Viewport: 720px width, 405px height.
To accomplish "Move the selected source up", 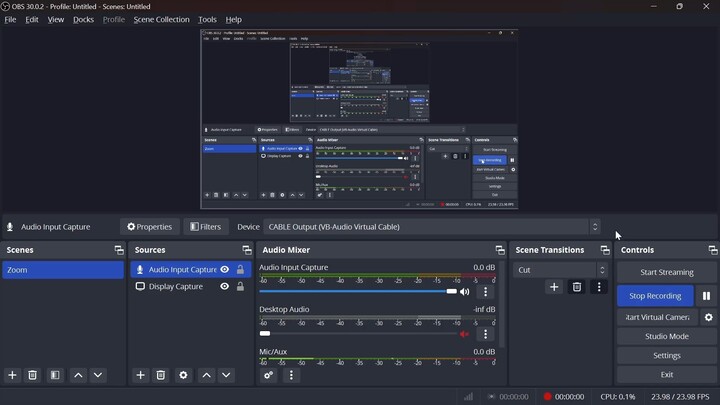I will (206, 375).
